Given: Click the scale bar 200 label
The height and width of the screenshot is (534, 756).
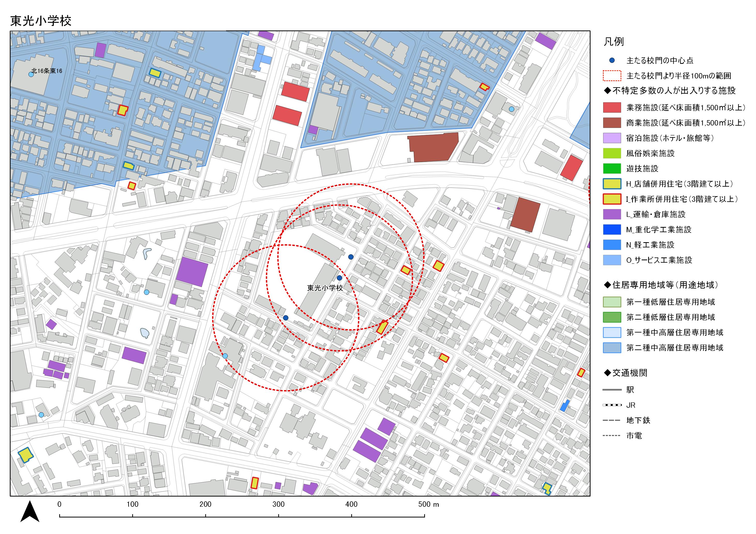Looking at the screenshot, I should (205, 504).
